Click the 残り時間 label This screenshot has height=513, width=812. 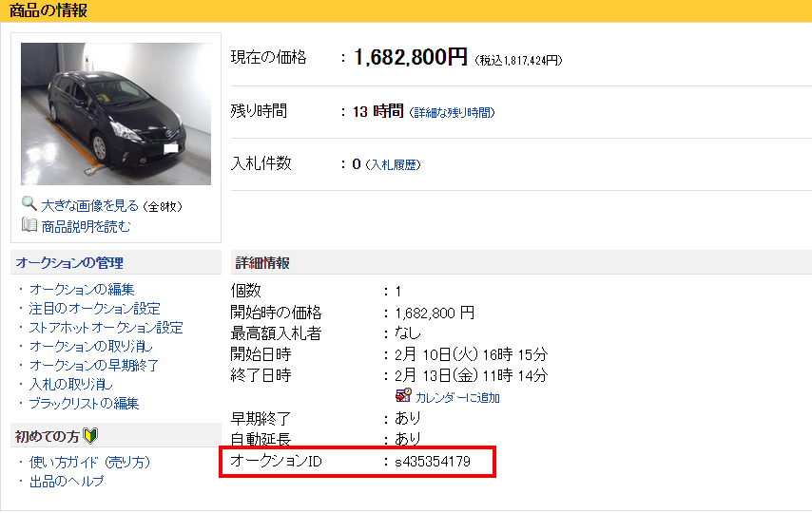259,111
